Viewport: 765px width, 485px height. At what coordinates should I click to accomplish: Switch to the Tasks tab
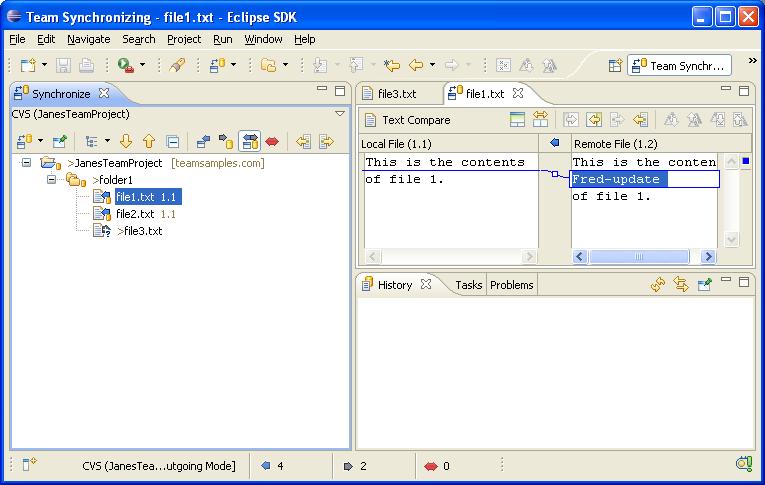(x=468, y=285)
